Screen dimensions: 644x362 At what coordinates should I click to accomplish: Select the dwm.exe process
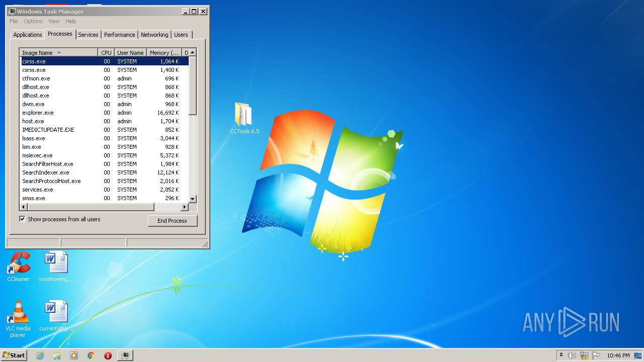pyautogui.click(x=105, y=104)
